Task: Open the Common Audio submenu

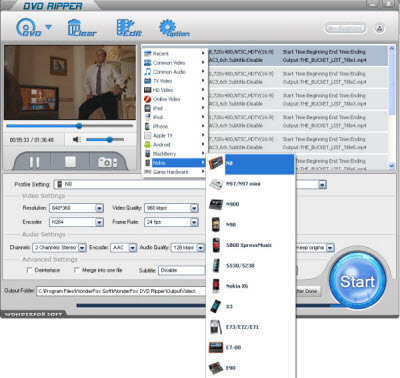Action: point(174,72)
